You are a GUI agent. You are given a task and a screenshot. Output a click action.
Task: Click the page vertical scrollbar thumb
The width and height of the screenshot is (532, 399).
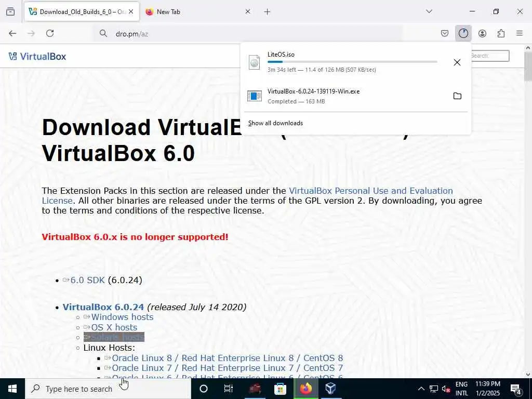(528, 66)
